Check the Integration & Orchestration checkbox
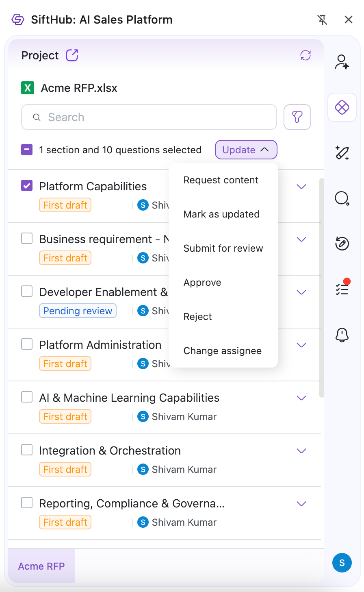This screenshot has height=592, width=364. (x=27, y=450)
